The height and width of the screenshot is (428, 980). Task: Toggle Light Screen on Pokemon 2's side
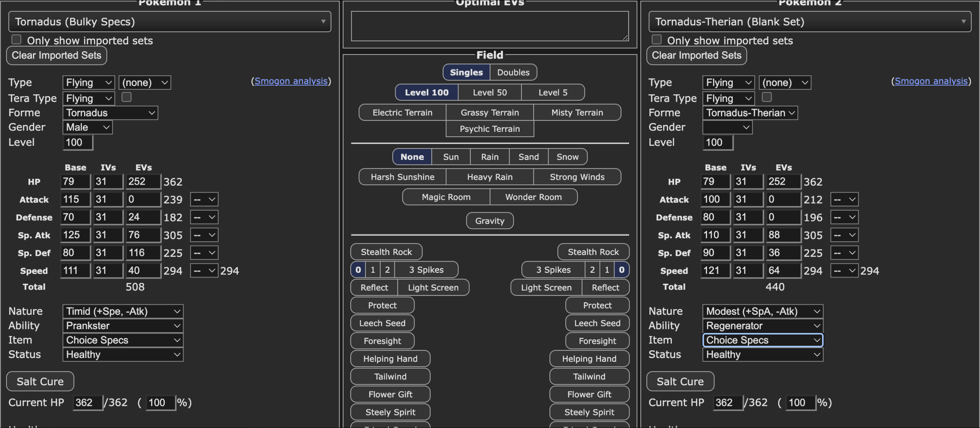click(546, 288)
